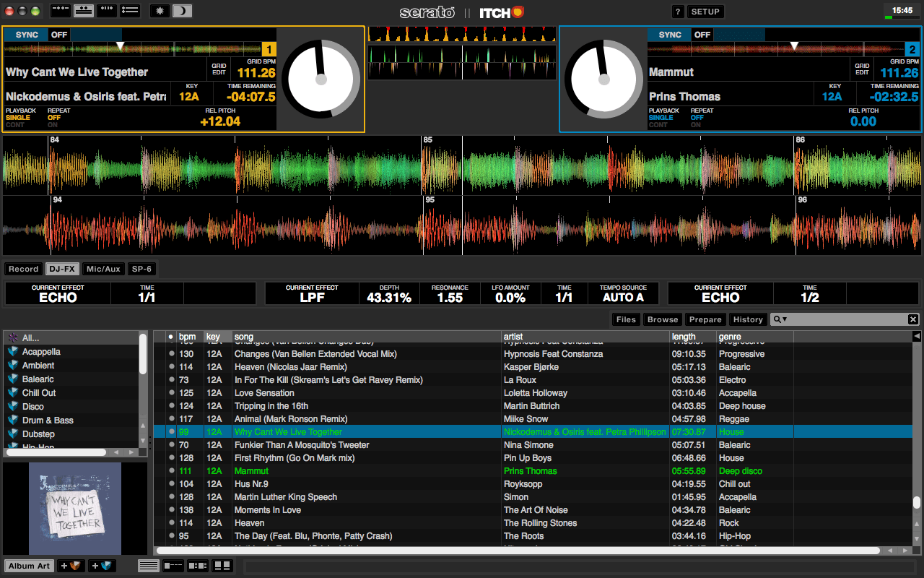Create a smart crate using the blue crate icon
Screen dimensions: 924x578
pyautogui.click(x=101, y=566)
